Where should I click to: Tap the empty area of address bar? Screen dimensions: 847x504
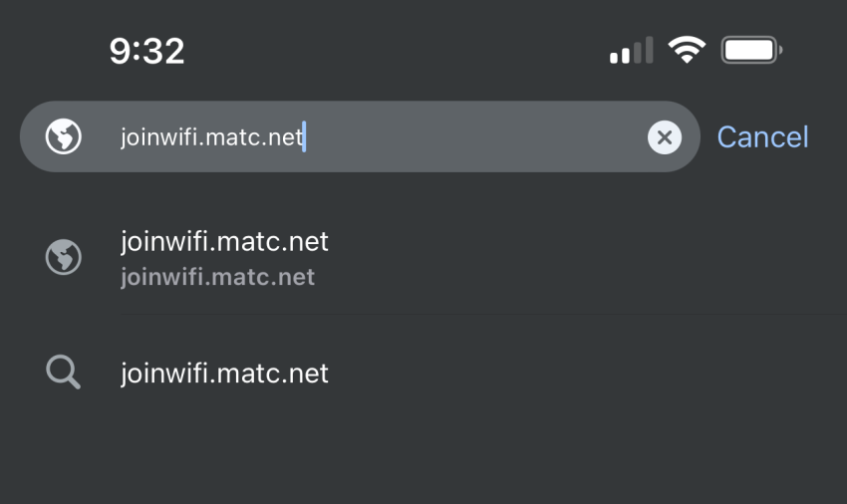(x=475, y=136)
